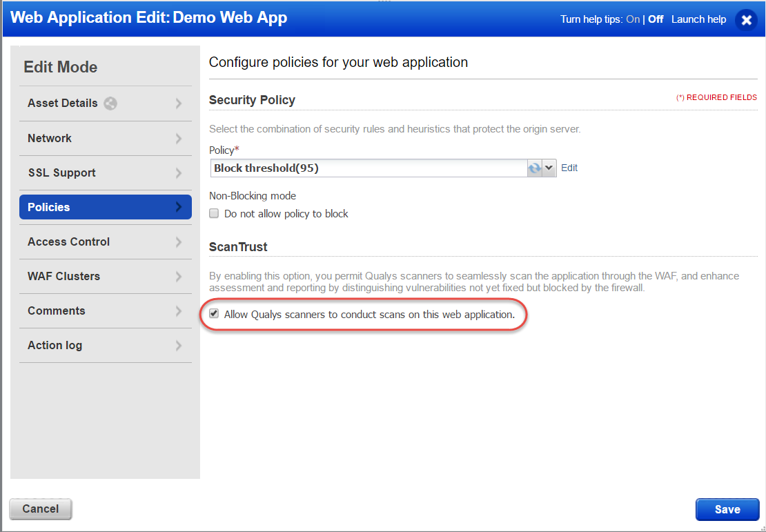
Task: Click the globe icon beside Asset Details
Action: tap(110, 104)
